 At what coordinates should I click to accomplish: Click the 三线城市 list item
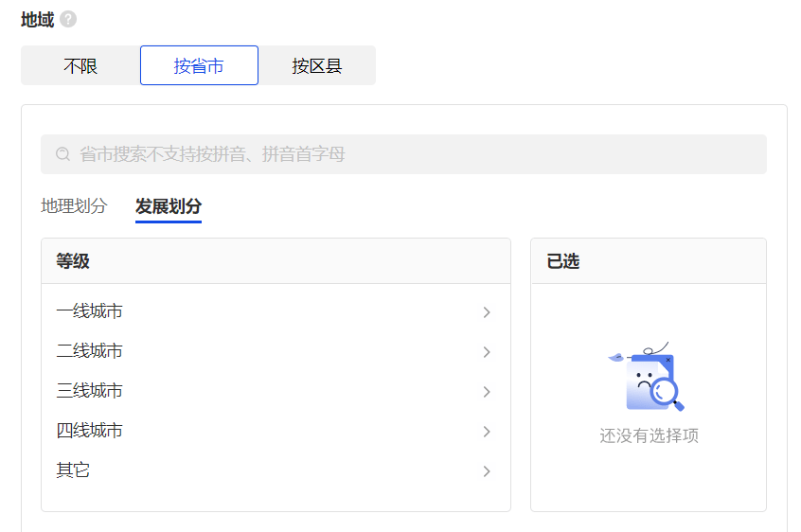(x=276, y=391)
